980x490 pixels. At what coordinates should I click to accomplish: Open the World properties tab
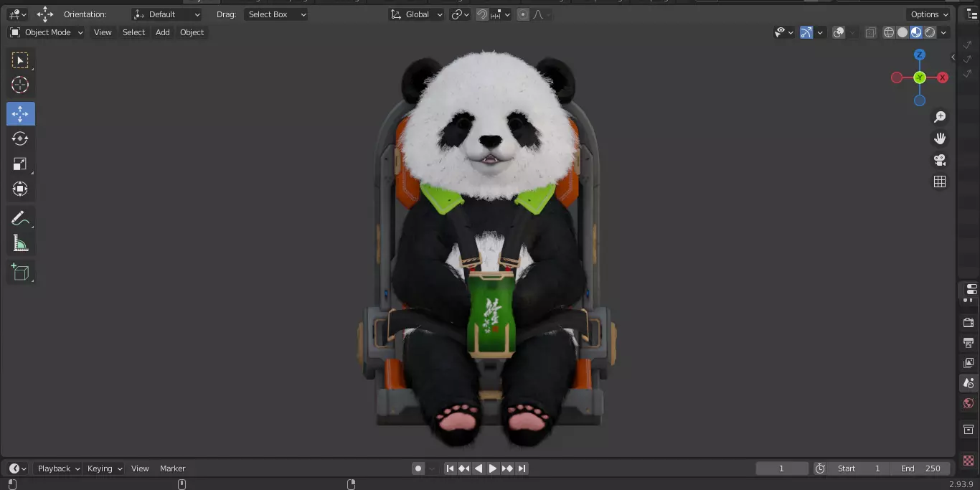[x=969, y=403]
